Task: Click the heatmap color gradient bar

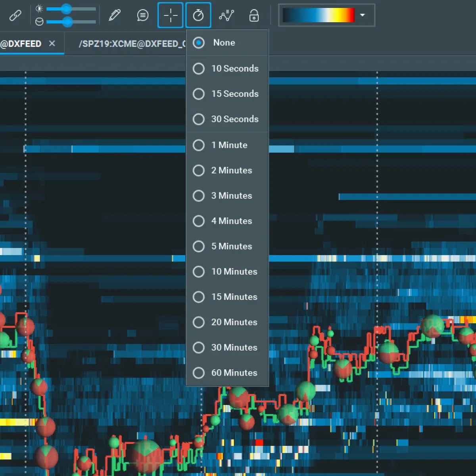Action: click(x=318, y=15)
